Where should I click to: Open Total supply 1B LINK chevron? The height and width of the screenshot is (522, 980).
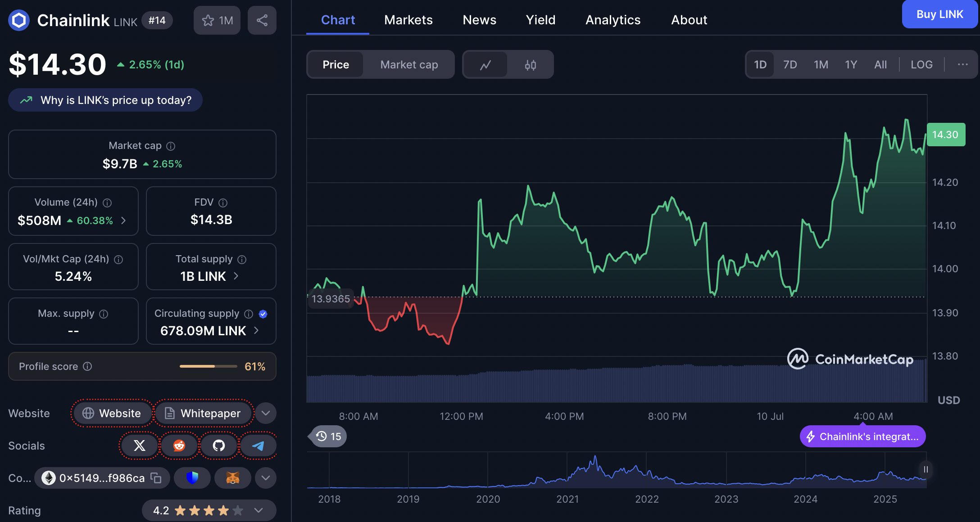pyautogui.click(x=236, y=276)
